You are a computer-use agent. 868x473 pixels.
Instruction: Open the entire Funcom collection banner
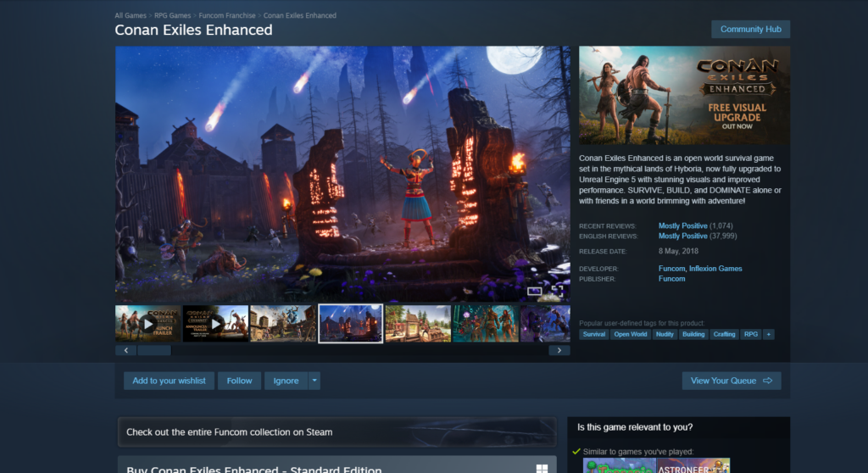point(337,432)
